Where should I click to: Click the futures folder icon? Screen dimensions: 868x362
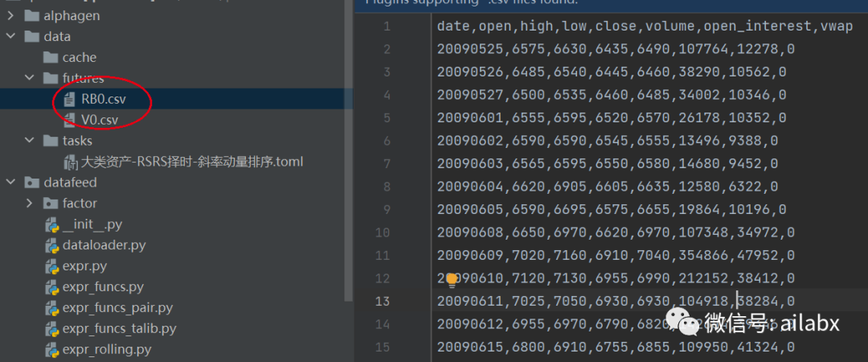(x=51, y=78)
